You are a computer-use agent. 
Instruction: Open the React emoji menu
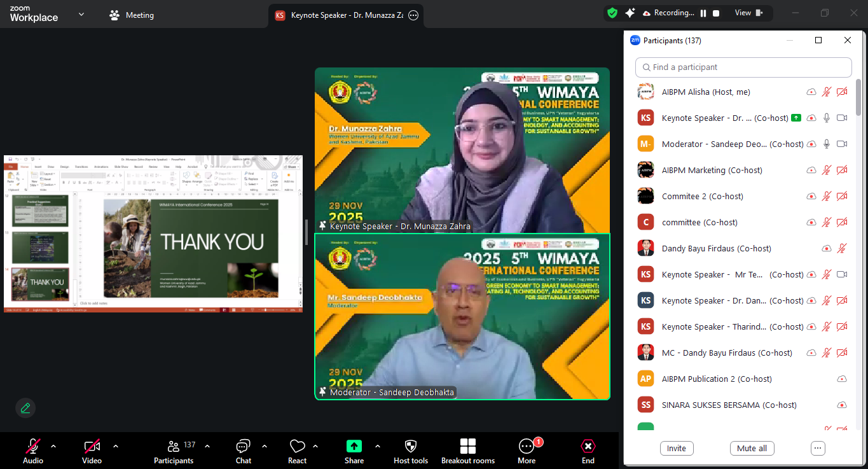coord(297,447)
